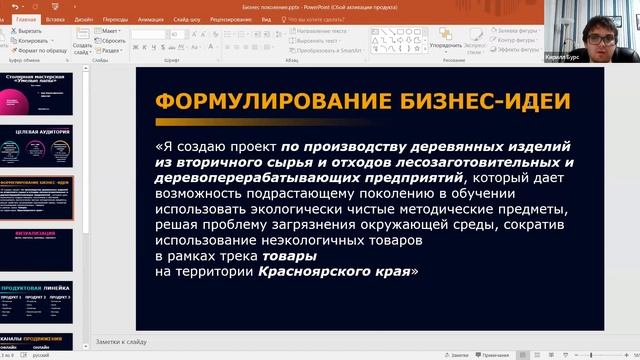Open the Character Spacing (AV) dropdown

182,47
